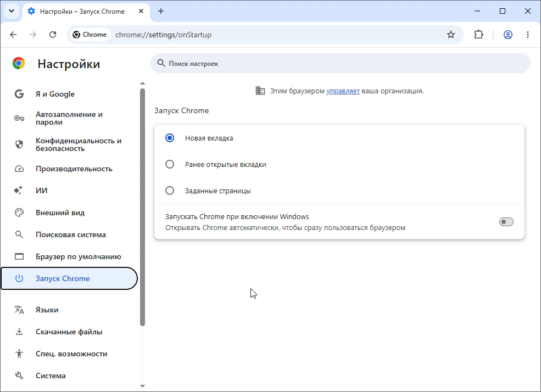Click the default browser window icon

pyautogui.click(x=19, y=256)
